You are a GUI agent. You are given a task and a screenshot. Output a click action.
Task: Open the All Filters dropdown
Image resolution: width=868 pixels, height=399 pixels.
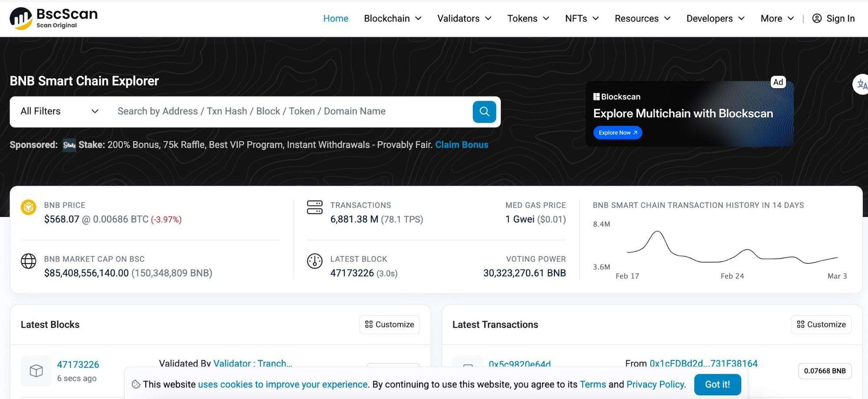coord(59,111)
